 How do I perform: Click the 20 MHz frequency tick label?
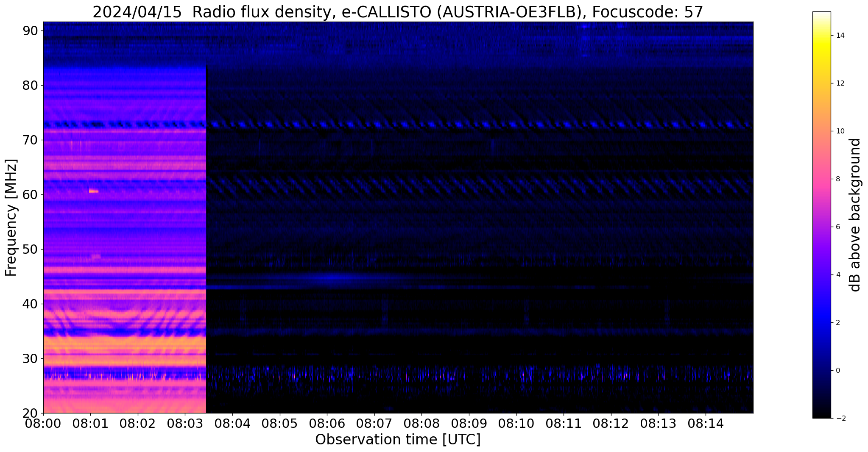click(30, 413)
